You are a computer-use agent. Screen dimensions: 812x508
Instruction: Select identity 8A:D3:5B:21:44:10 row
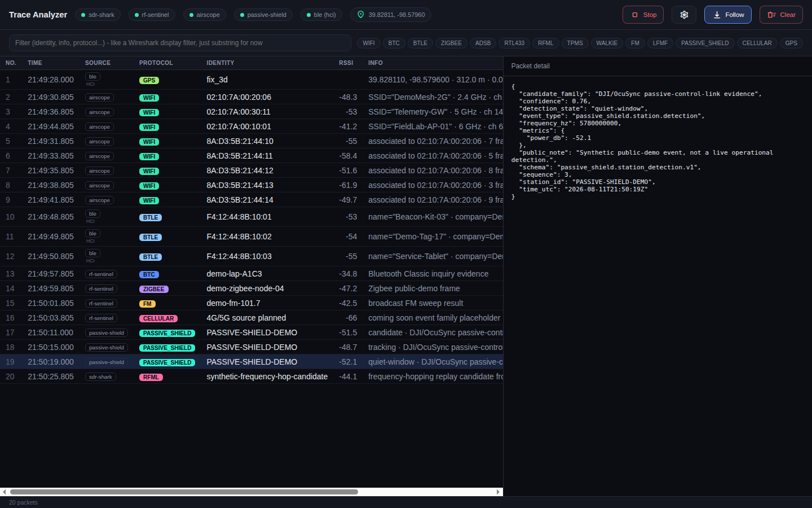coord(251,141)
